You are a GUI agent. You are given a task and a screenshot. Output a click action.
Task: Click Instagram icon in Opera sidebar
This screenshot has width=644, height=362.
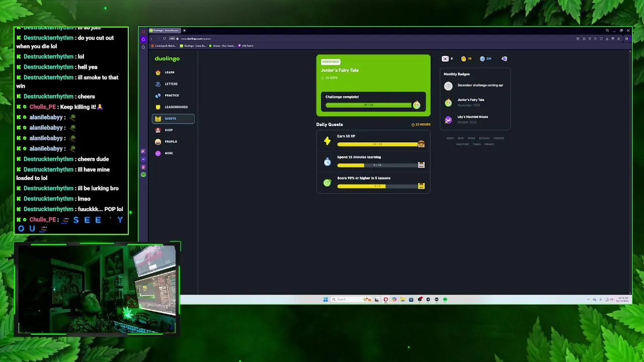[x=143, y=167]
